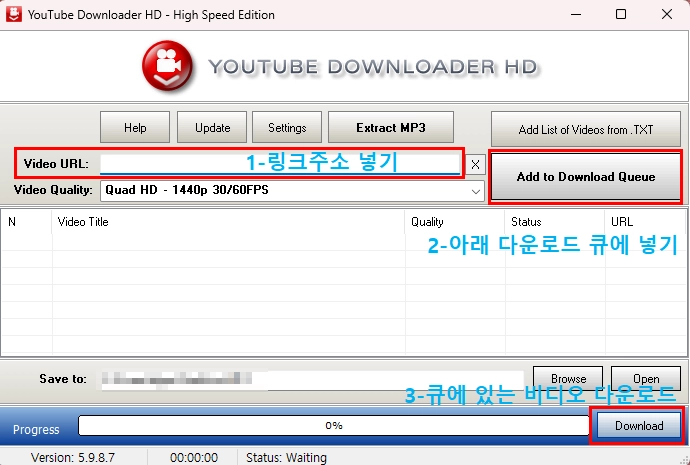This screenshot has height=465, width=690.
Task: Click the Quality column header
Action: click(x=455, y=222)
